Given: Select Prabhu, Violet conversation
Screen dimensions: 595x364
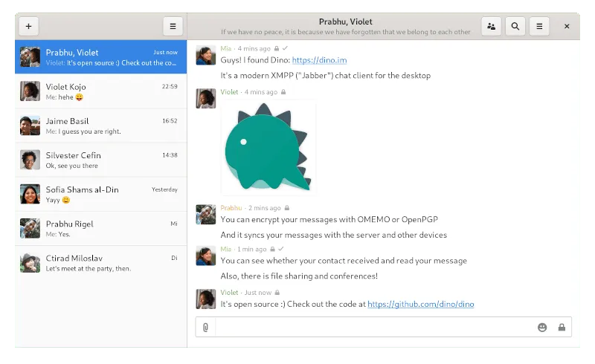Looking at the screenshot, I should [x=101, y=57].
